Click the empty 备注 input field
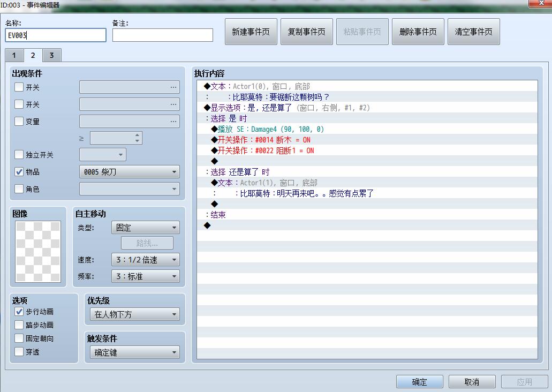Image resolution: width=552 pixels, height=392 pixels. (x=163, y=35)
